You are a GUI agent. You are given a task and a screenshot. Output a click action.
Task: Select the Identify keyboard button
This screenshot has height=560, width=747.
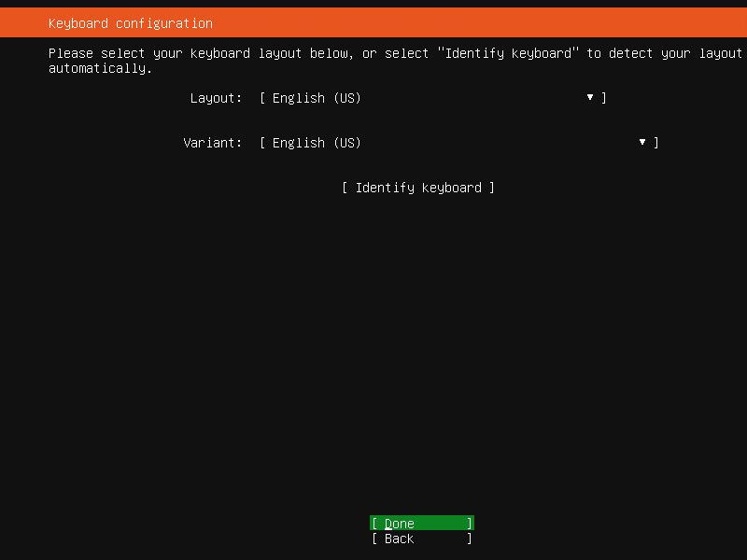click(418, 188)
